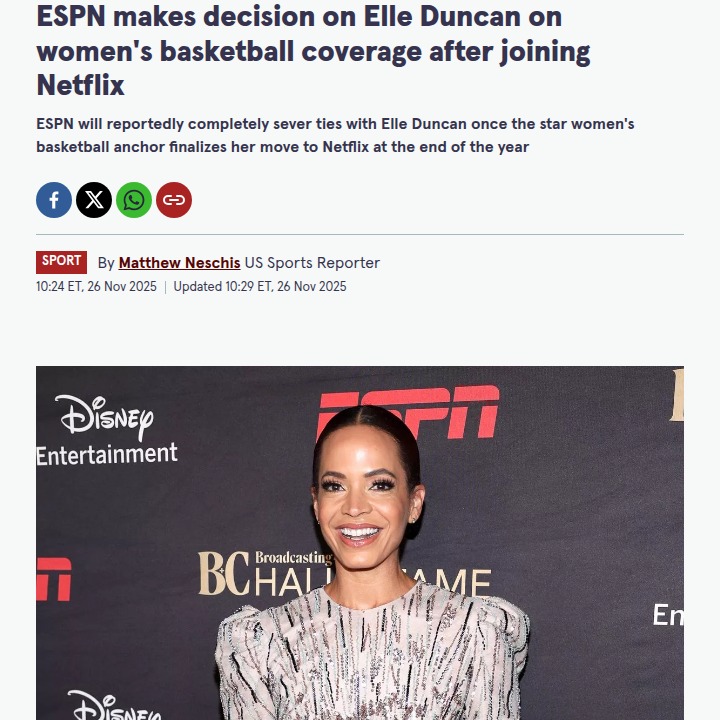
Task: Click the smiling woman's face in the photo
Action: [x=363, y=498]
